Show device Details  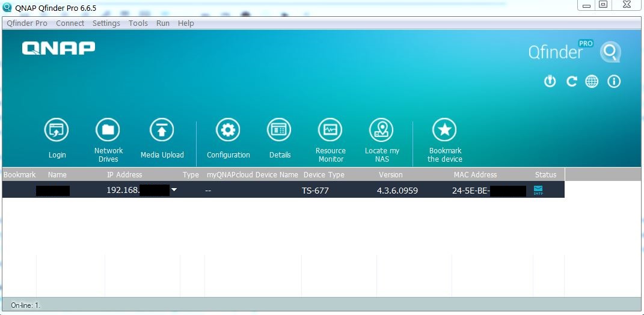click(x=279, y=130)
